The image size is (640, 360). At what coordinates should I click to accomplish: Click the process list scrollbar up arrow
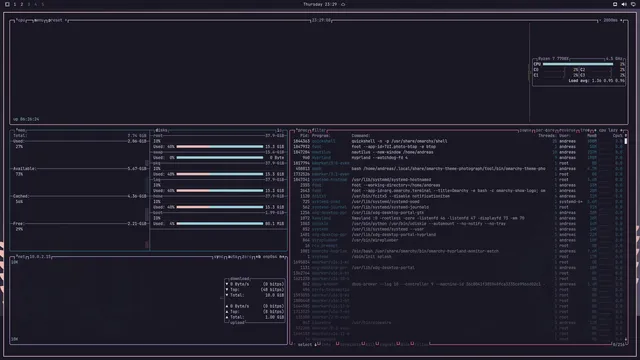pyautogui.click(x=626, y=136)
